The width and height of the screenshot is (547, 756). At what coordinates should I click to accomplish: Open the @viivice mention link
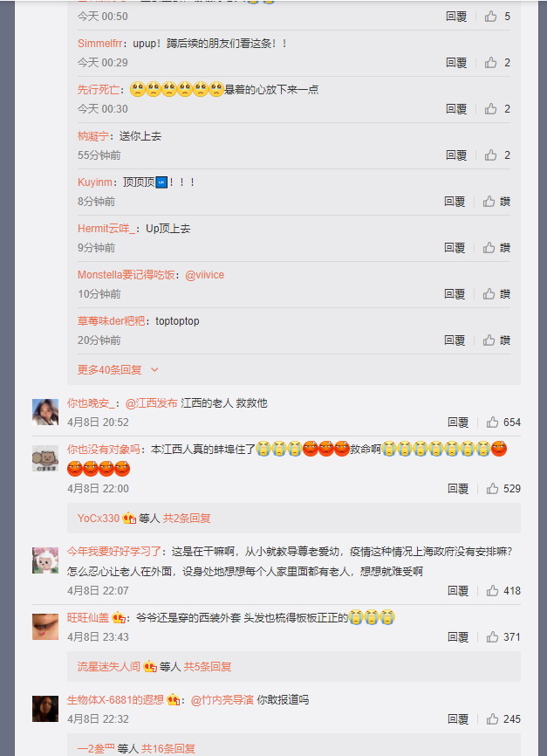(x=205, y=275)
